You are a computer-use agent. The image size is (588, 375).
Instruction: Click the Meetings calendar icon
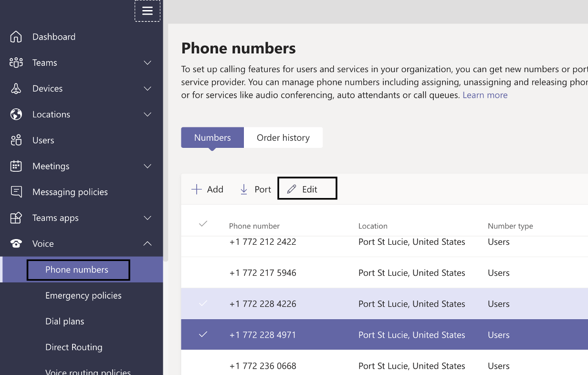pyautogui.click(x=16, y=166)
